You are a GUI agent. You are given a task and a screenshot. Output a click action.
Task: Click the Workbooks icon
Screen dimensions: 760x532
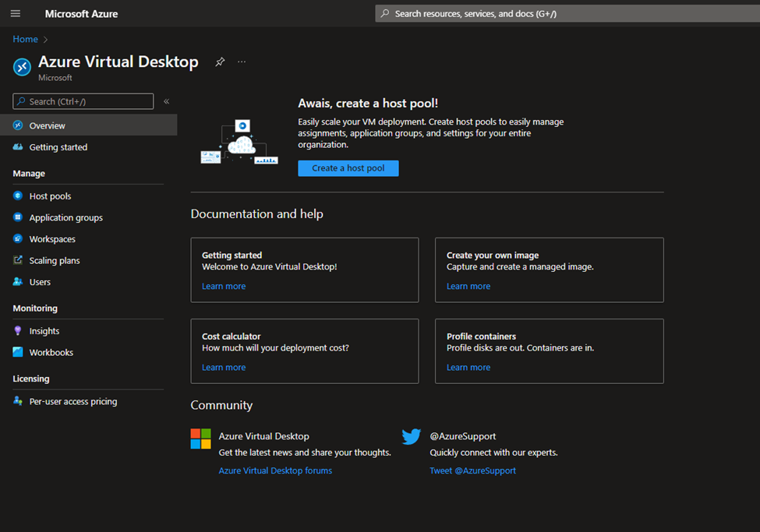[18, 352]
